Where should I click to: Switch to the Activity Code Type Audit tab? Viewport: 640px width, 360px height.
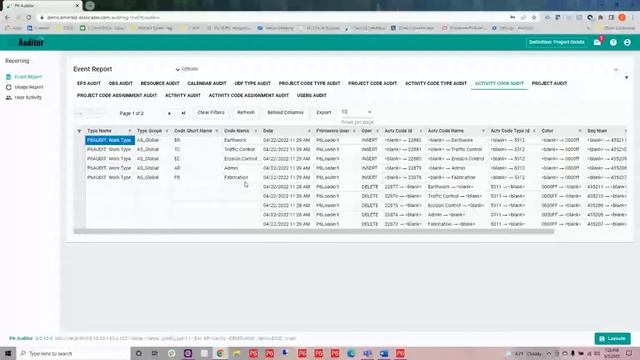436,83
